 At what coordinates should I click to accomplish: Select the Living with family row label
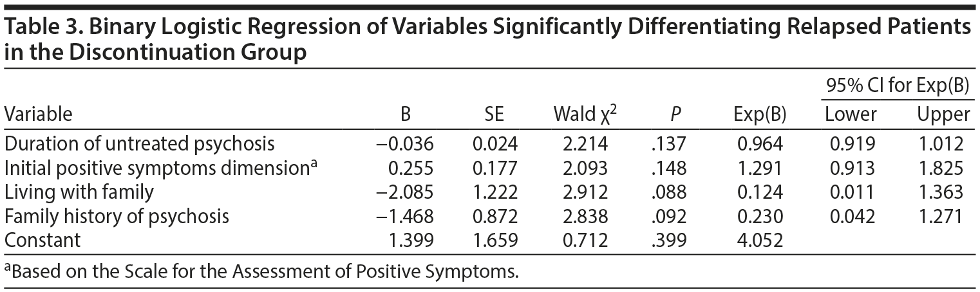[79, 192]
